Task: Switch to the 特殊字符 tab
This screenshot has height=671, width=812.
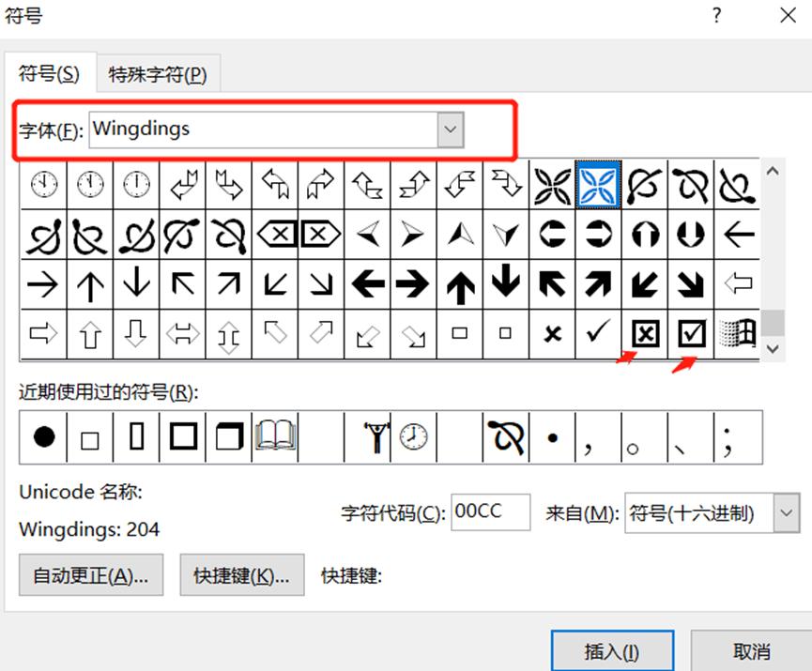Action: [158, 72]
